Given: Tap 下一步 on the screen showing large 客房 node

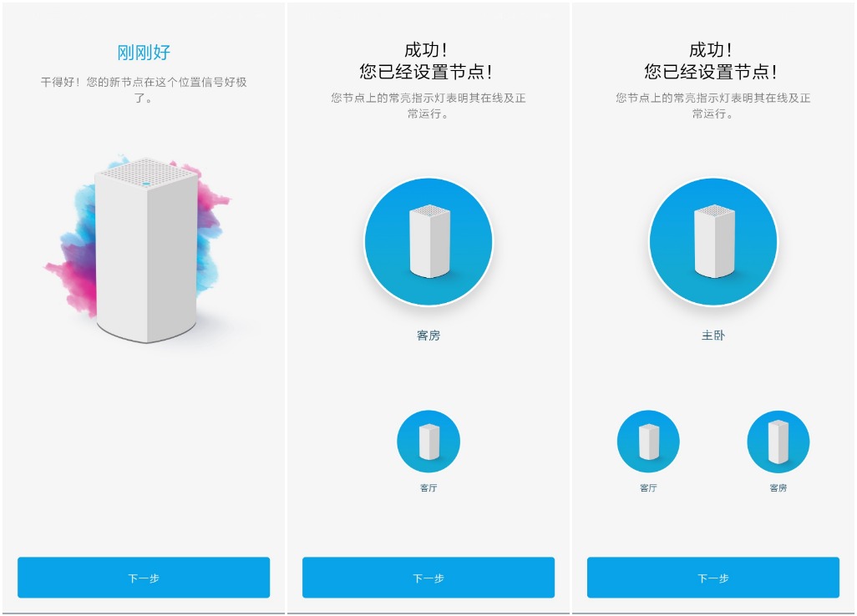Looking at the screenshot, I should coord(428,578).
